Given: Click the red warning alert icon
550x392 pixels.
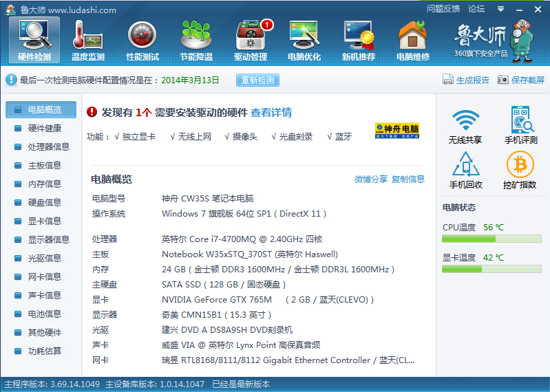Looking at the screenshot, I should pos(92,112).
